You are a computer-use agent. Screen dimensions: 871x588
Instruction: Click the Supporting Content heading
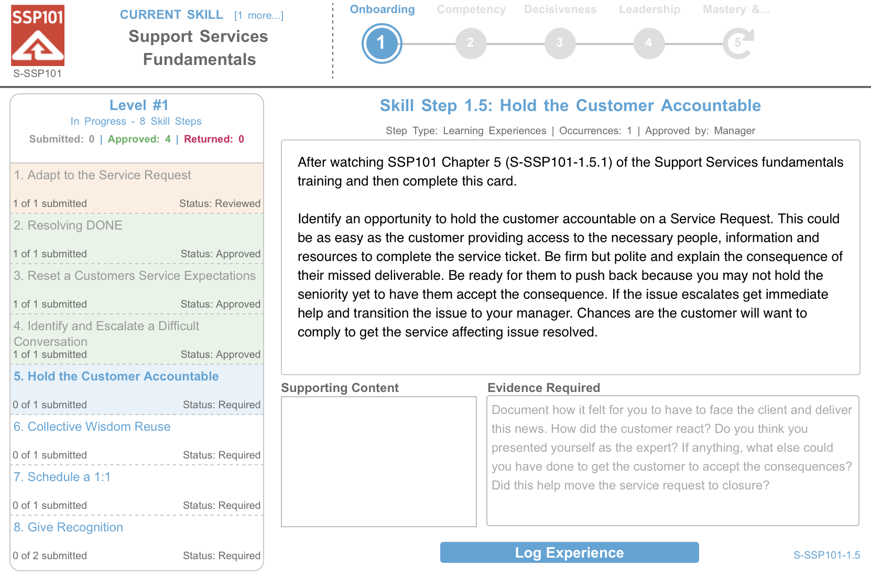coord(340,388)
